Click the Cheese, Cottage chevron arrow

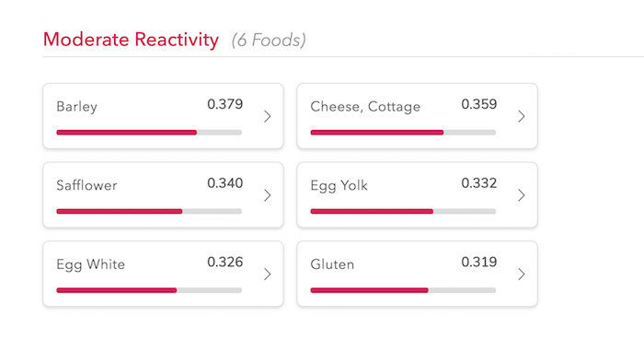tap(522, 116)
